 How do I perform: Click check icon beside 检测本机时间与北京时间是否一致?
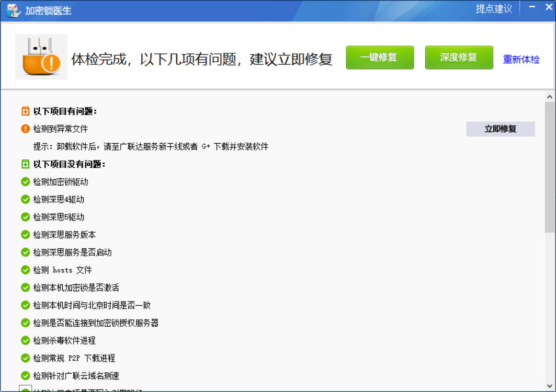pyautogui.click(x=25, y=305)
